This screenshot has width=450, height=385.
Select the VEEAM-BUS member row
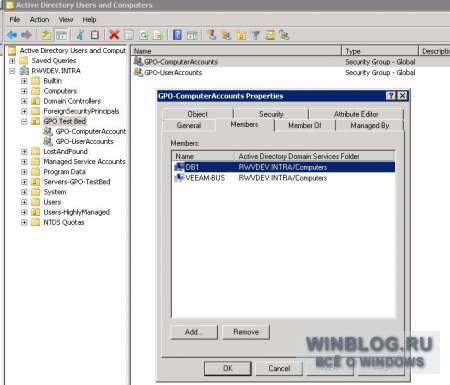[284, 178]
